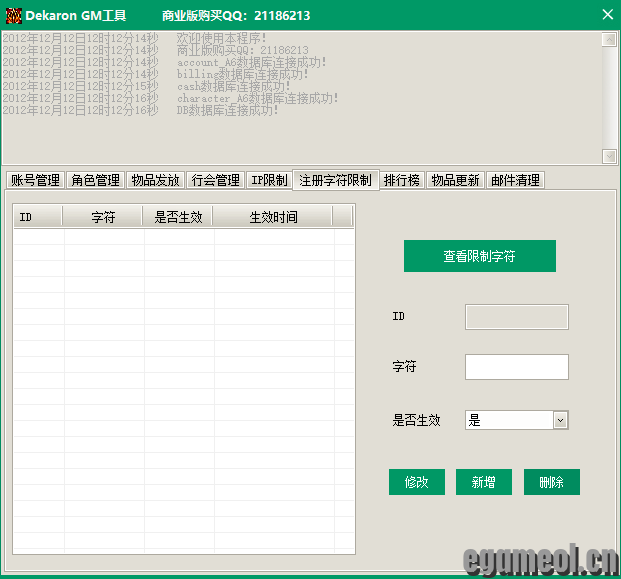Expand the 是否生效 dropdown
Viewport: 621px width, 579px height.
(x=560, y=421)
